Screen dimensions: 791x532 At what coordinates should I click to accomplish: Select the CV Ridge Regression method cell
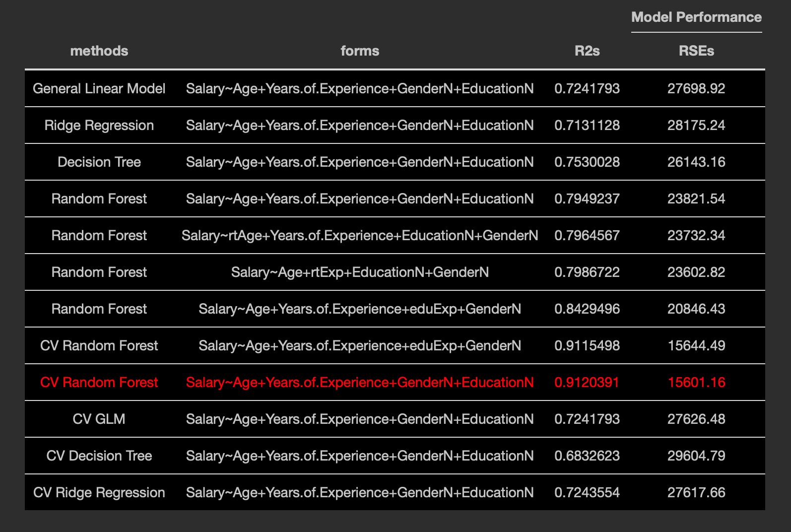pos(99,493)
